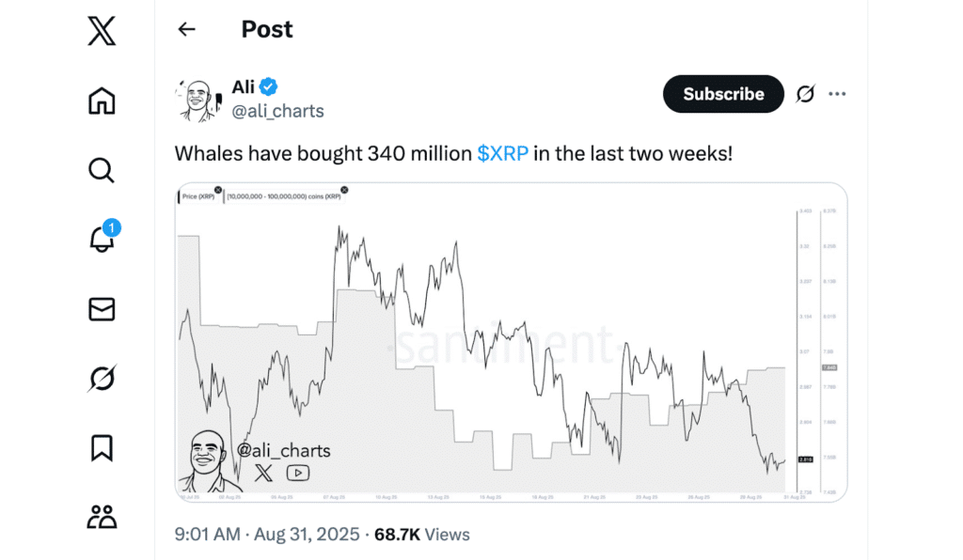Remove the 10M-100M coins series

coord(343,191)
